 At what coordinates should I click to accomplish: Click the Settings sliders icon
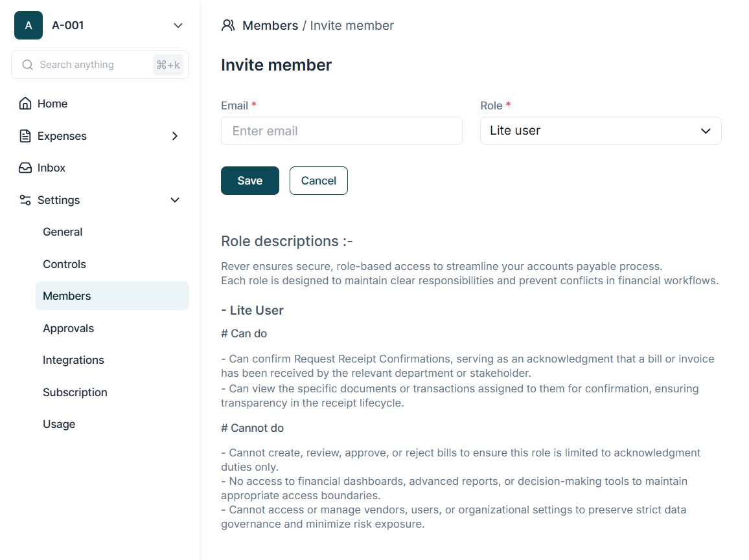pos(25,200)
